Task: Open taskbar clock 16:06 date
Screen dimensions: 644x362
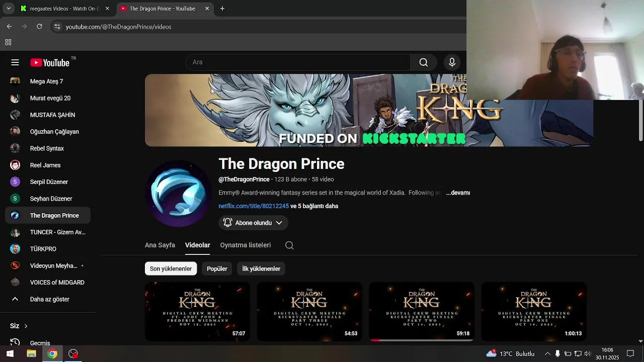Action: [x=607, y=353]
